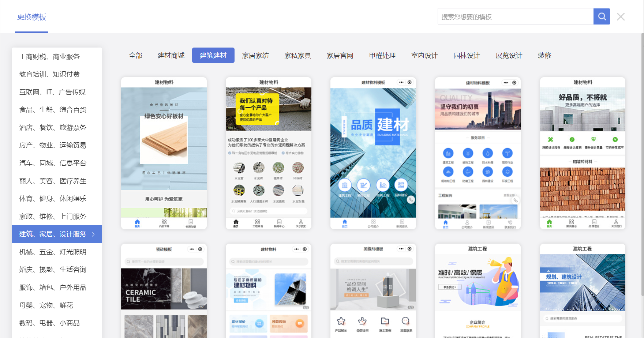Type in the template search field
The width and height of the screenshot is (644, 338).
515,17
